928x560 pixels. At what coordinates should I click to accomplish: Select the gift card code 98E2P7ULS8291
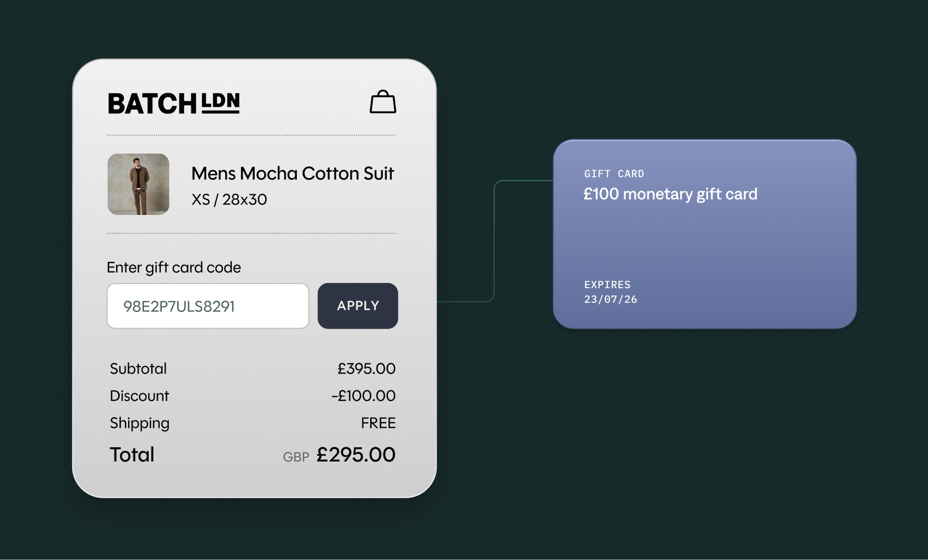(x=181, y=306)
